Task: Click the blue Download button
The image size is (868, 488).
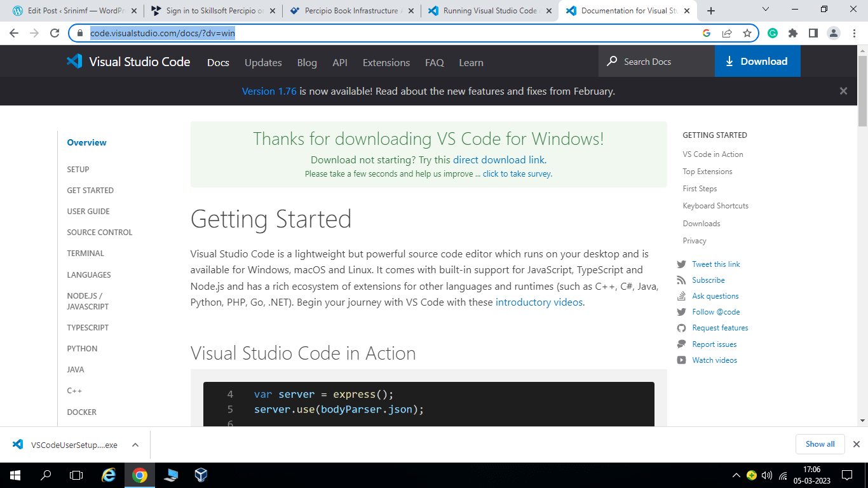Action: 757,61
